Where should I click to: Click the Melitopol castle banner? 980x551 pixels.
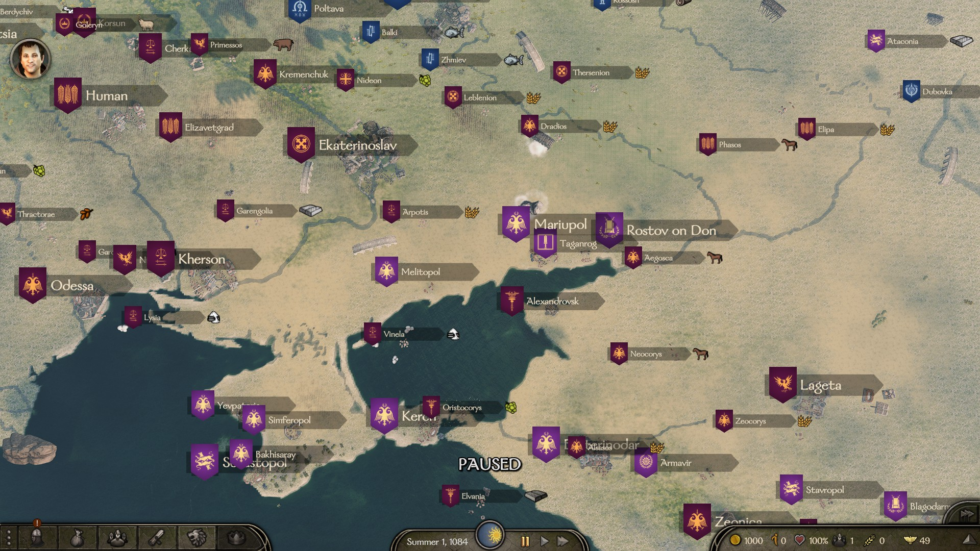point(386,271)
